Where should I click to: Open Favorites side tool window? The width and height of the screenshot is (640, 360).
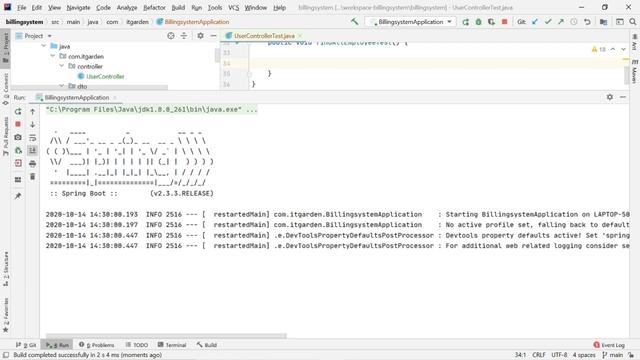pyautogui.click(x=6, y=315)
